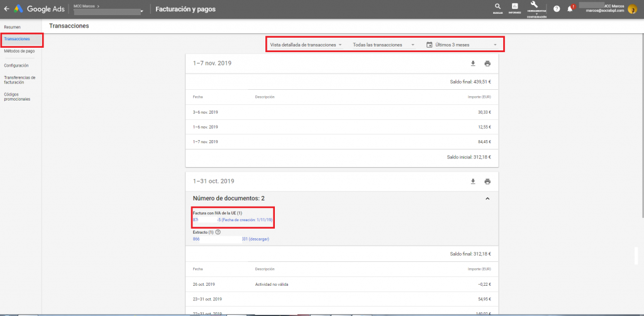This screenshot has width=644, height=316.
Task: Click the 3–6 nov. 2019 row
Action: 341,112
